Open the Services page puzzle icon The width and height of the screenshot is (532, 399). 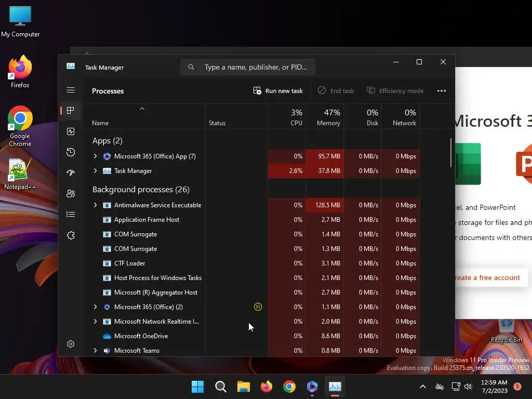71,235
